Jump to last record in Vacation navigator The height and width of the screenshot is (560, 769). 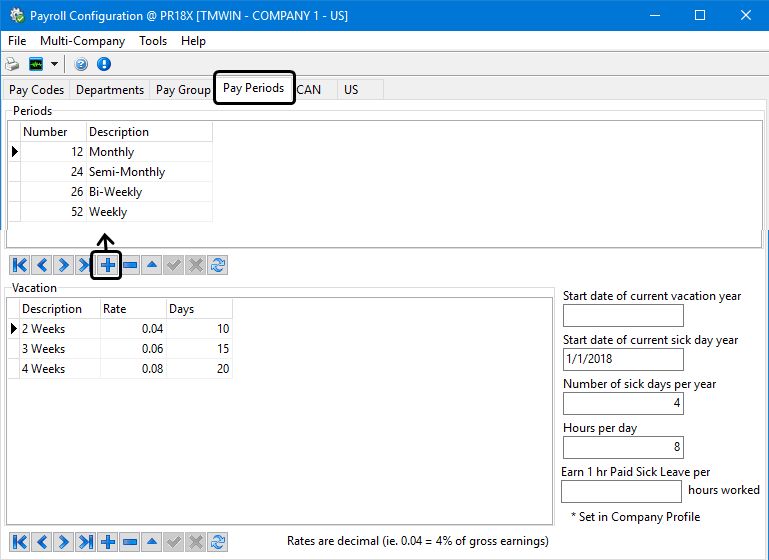pos(85,542)
